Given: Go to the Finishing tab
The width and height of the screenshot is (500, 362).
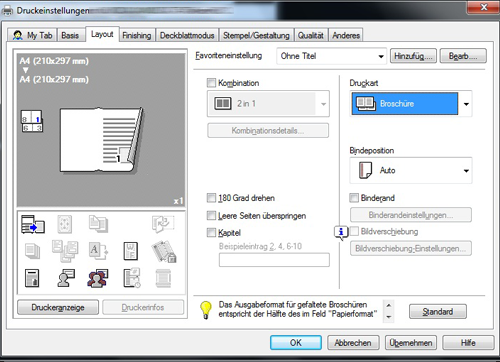Looking at the screenshot, I should pyautogui.click(x=137, y=35).
